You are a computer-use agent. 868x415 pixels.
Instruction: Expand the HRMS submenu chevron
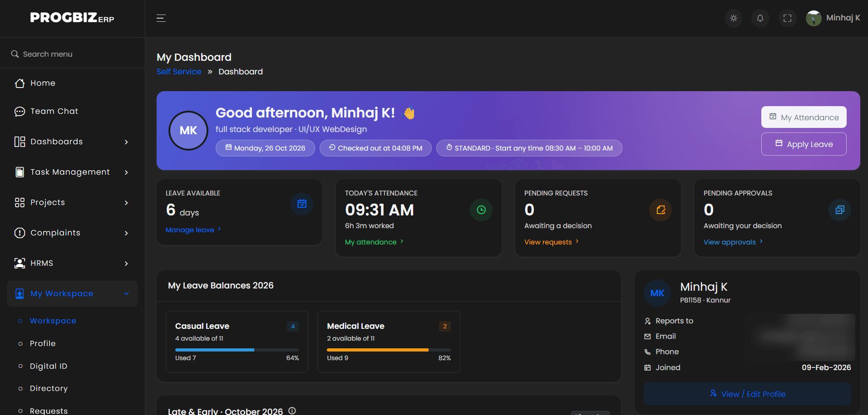click(x=126, y=264)
